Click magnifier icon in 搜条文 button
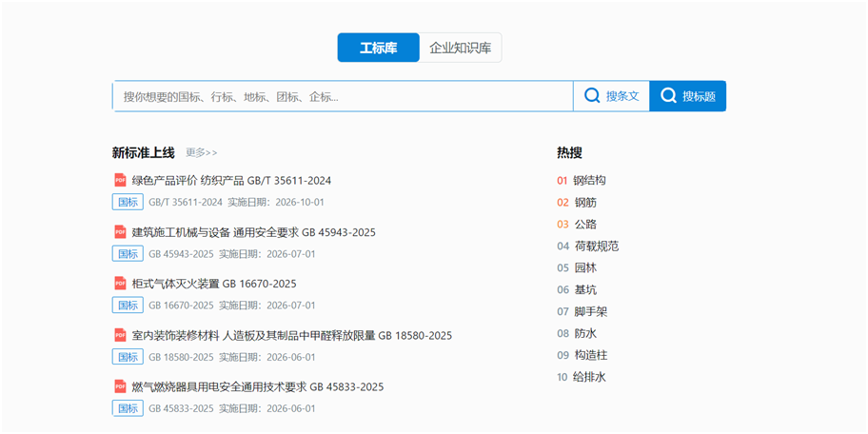Viewport: 868px width, 434px height. pos(592,96)
